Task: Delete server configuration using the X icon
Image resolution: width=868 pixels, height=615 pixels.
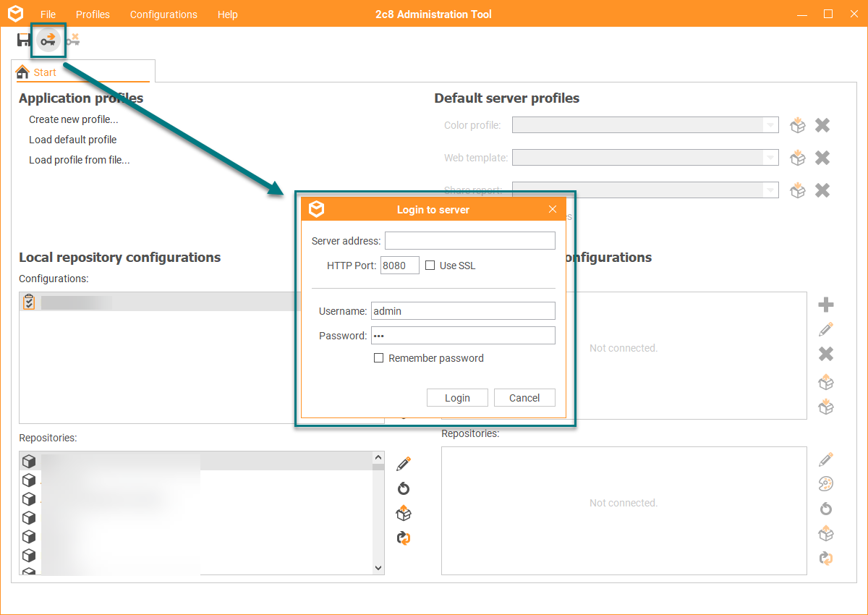Action: click(826, 354)
